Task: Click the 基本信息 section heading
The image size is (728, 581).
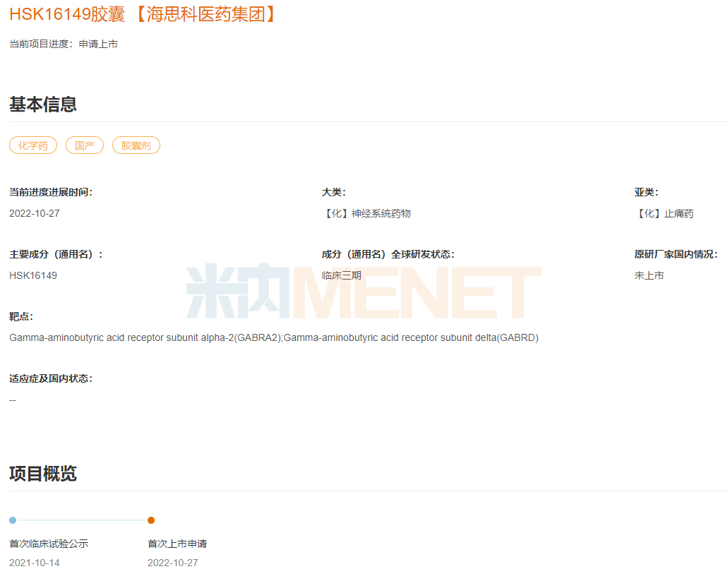Action: (x=42, y=104)
